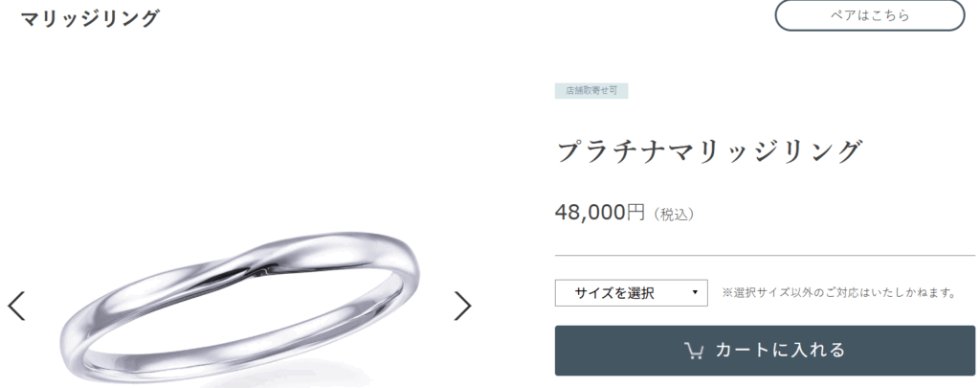Viewport: 980px width, 388px height.
Task: Go forward one slide in image carousel
Action: coord(462,306)
